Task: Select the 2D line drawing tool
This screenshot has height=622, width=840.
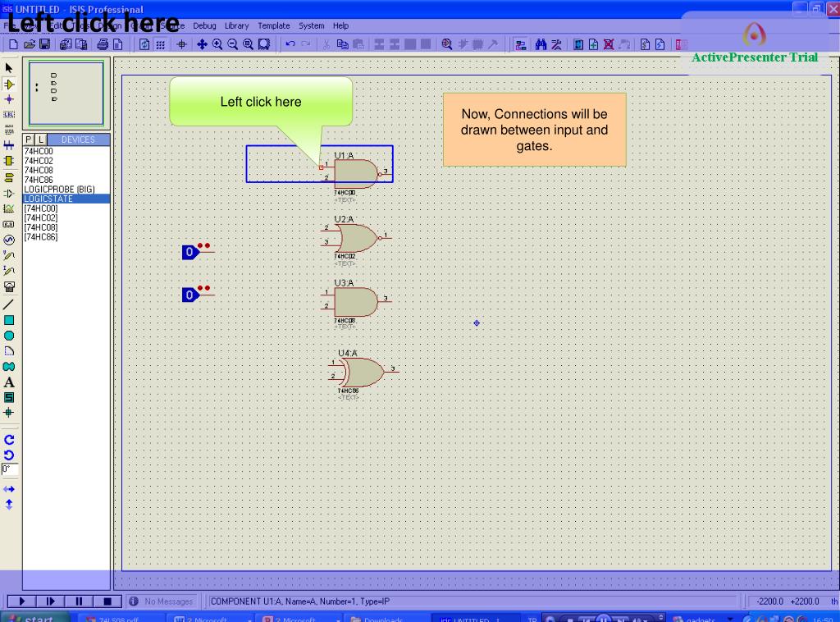Action: click(8, 304)
